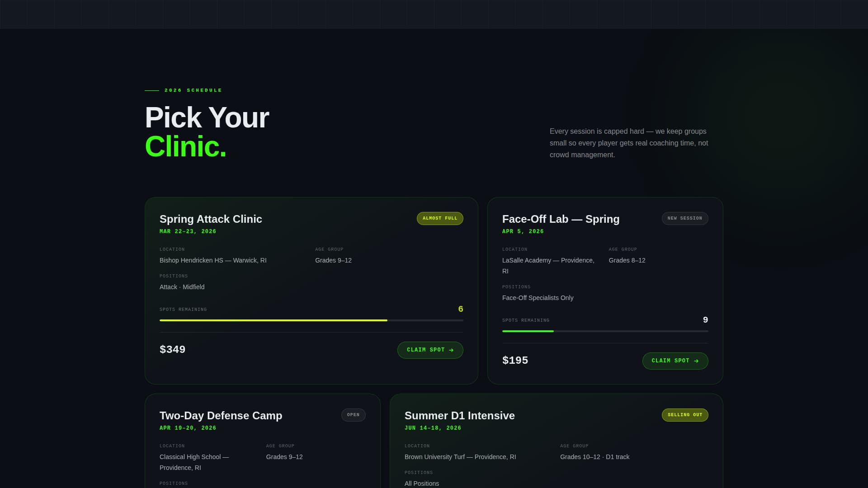Open the Summer D1 Intensive card
The image size is (868, 488).
pos(557,441)
